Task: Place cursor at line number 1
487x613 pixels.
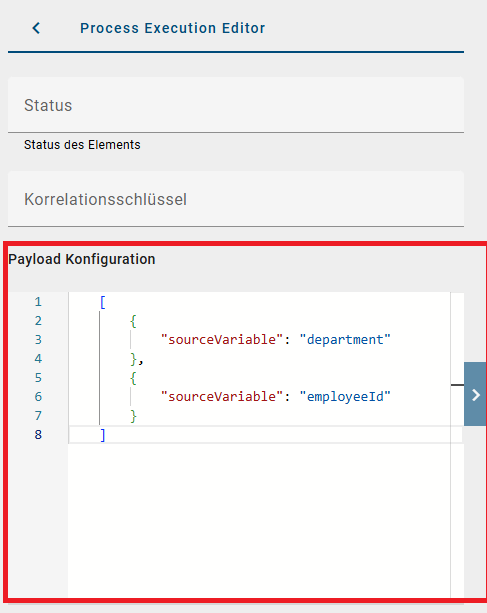Action: [x=38, y=302]
